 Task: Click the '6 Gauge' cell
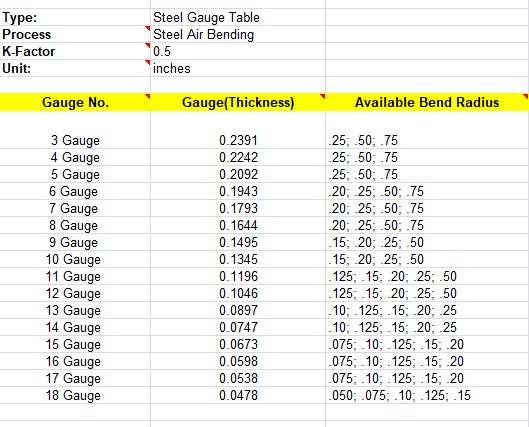click(x=75, y=191)
